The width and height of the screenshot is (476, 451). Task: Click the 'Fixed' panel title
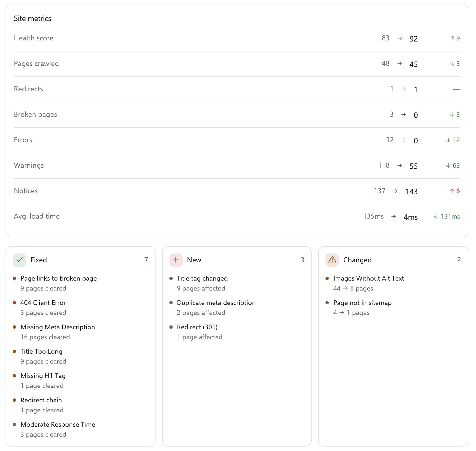coord(39,260)
